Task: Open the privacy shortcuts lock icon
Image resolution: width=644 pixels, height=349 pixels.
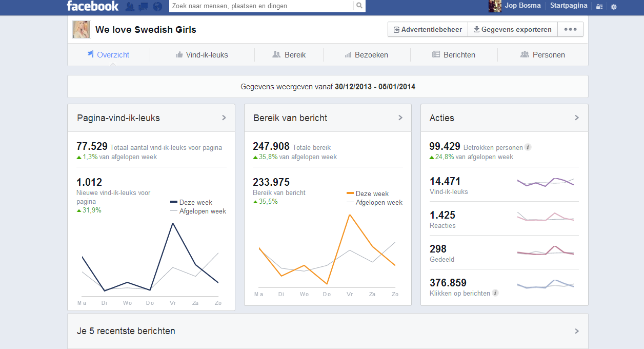Action: point(599,7)
